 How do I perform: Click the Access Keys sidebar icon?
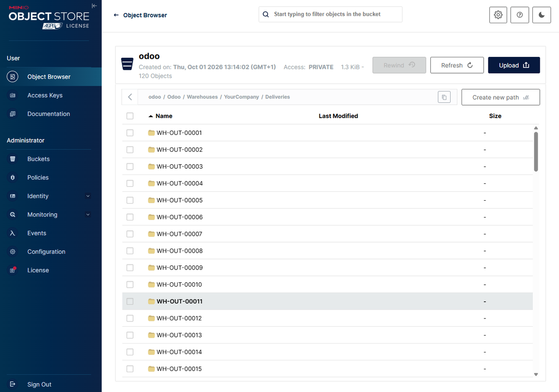pyautogui.click(x=12, y=95)
